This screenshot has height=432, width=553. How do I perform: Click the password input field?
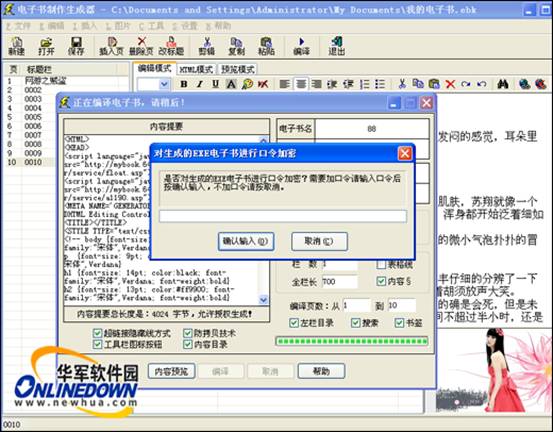tap(283, 216)
